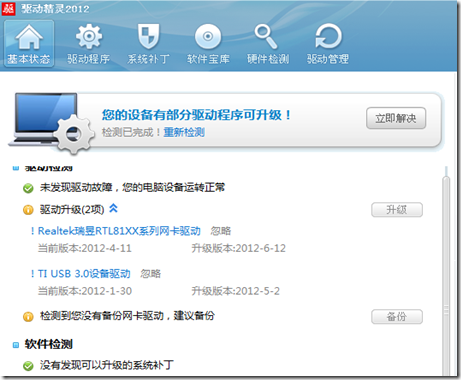Click text 未发现驱动故障，您的电脑设备运转正常
This screenshot has height=380, width=461.
click(x=132, y=187)
